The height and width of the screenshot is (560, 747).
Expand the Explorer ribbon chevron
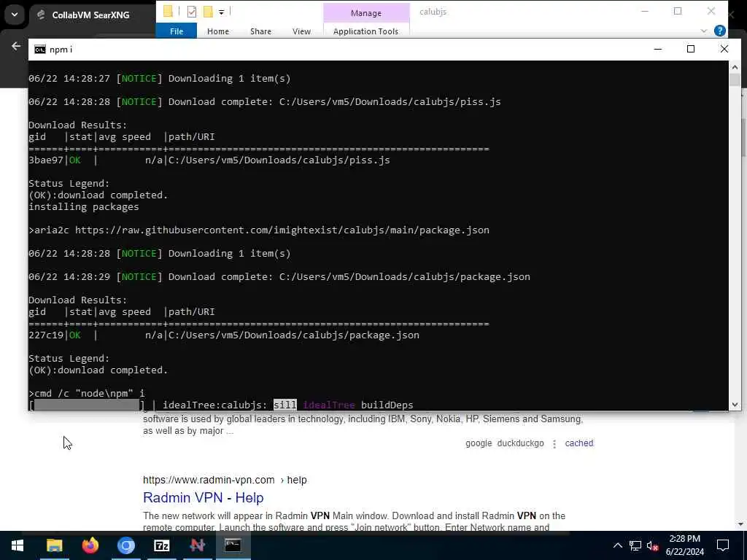point(704,31)
